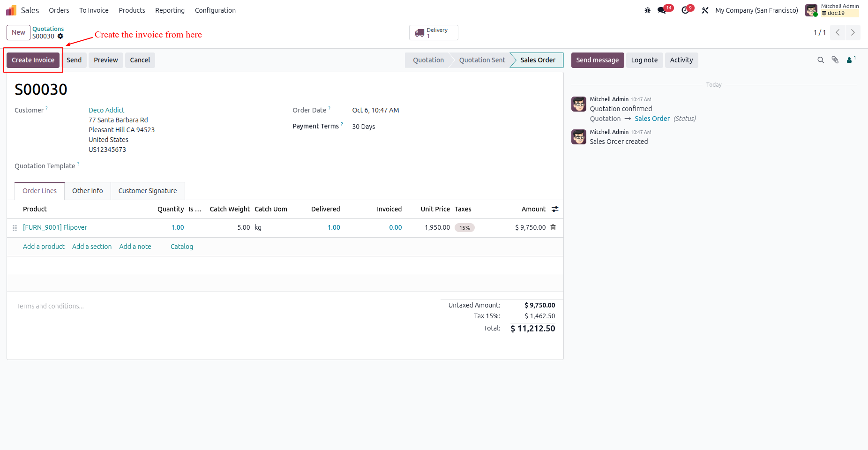This screenshot has width=868, height=450.
Task: Open the debug bug icon menu
Action: (648, 10)
